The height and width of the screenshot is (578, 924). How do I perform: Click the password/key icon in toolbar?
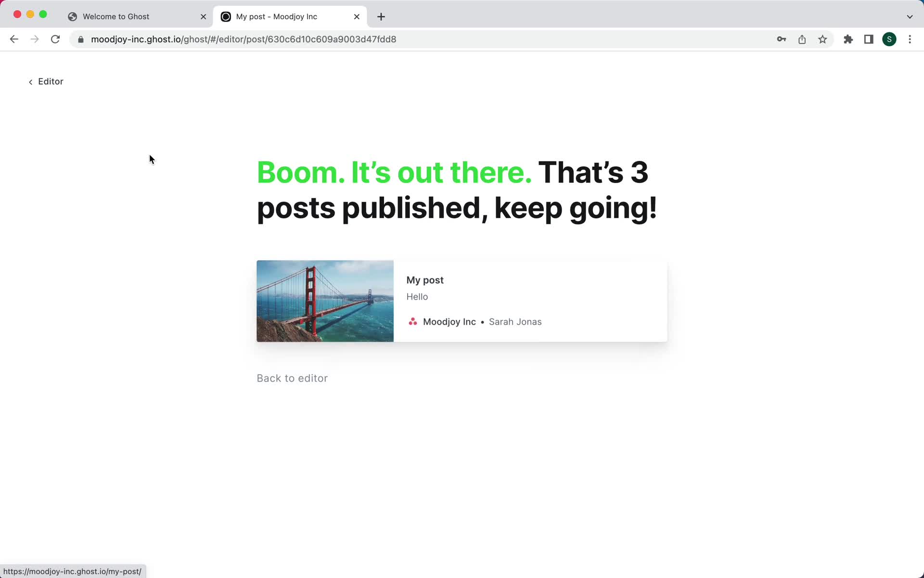[782, 39]
